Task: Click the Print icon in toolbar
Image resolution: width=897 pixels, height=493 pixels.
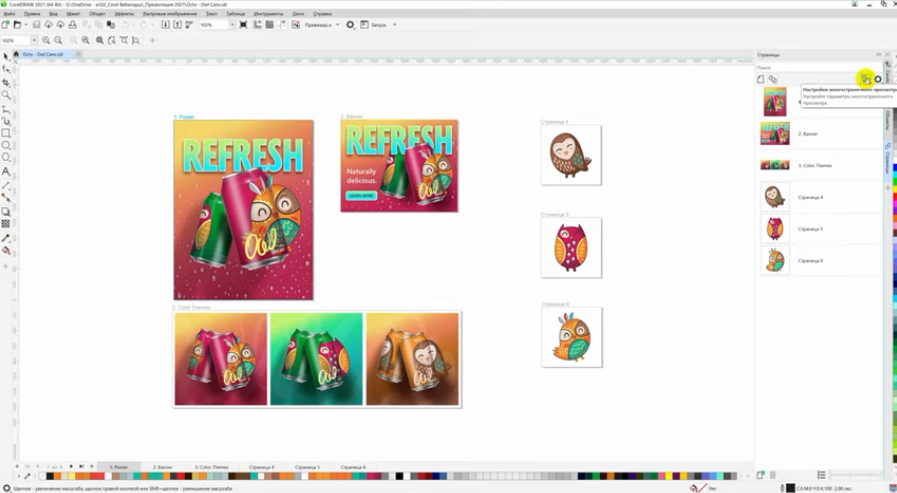Action: [x=72, y=25]
